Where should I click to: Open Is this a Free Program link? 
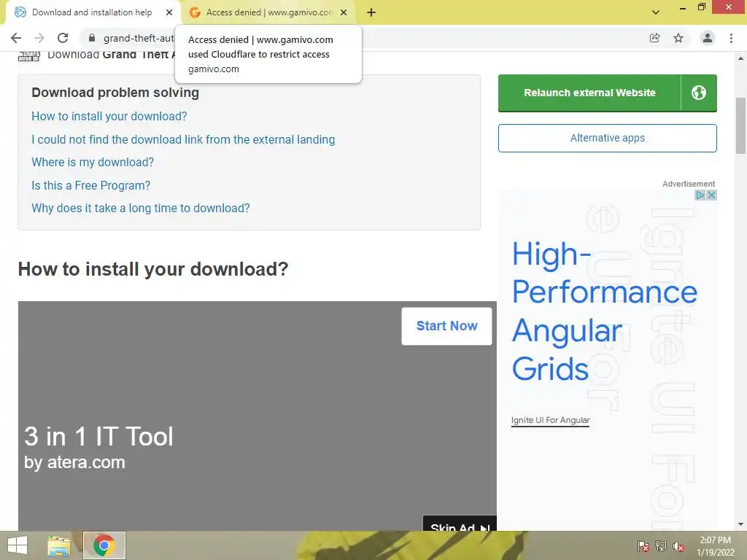[90, 186]
